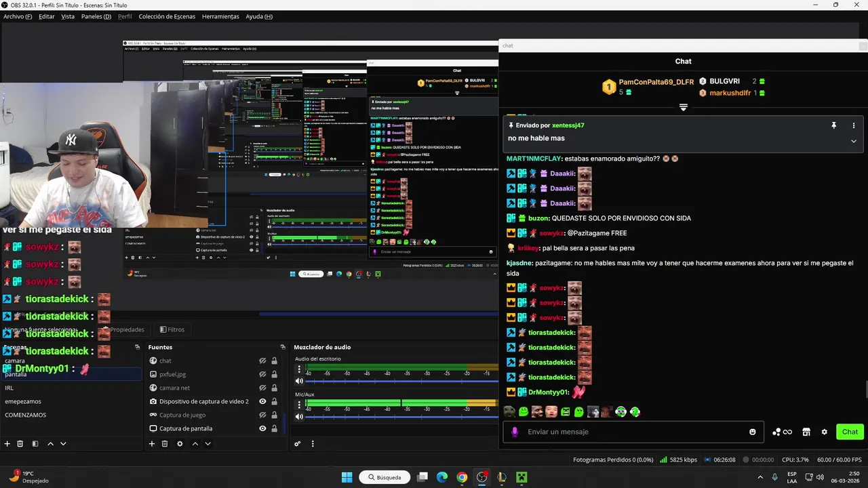
Task: Click purple microphone icon in message box
Action: (x=515, y=432)
